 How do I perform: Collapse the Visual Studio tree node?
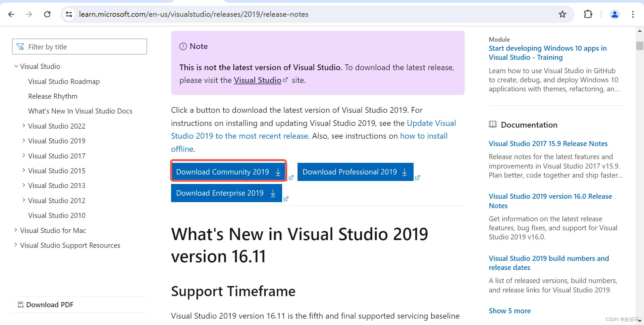pyautogui.click(x=16, y=66)
